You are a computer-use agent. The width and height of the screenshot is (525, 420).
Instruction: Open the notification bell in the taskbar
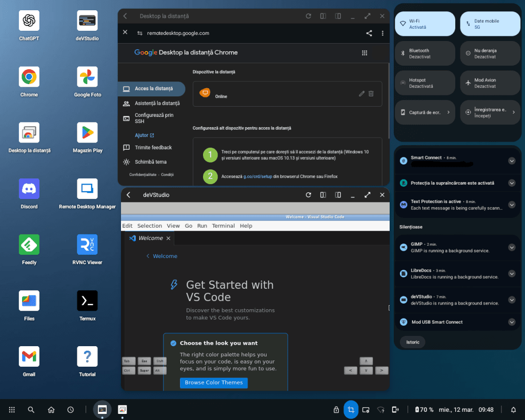click(x=513, y=410)
